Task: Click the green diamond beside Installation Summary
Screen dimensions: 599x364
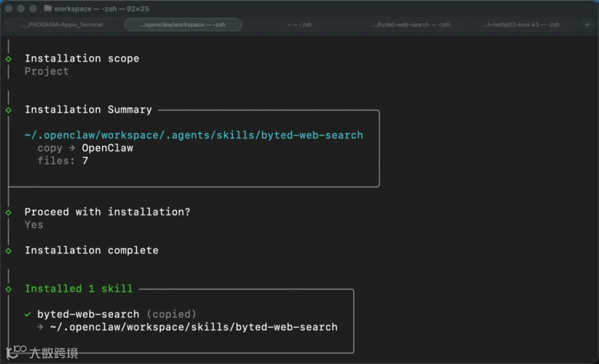Action: (x=9, y=110)
